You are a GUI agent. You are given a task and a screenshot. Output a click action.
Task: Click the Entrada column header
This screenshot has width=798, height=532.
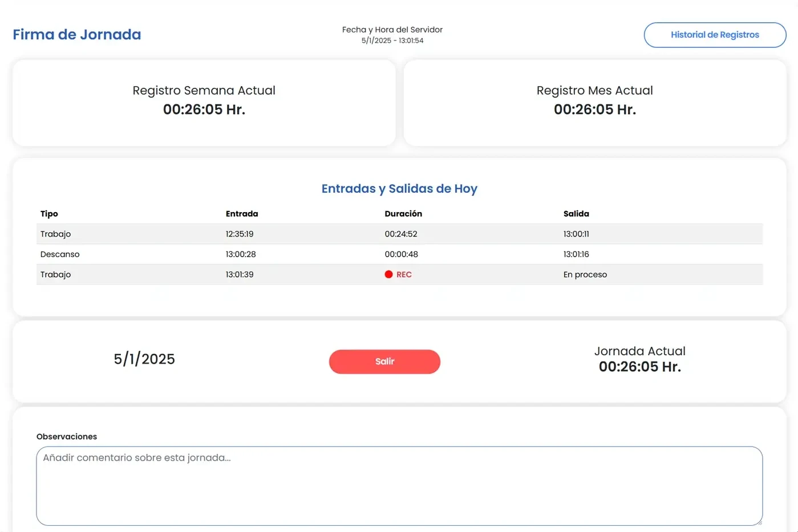tap(242, 213)
